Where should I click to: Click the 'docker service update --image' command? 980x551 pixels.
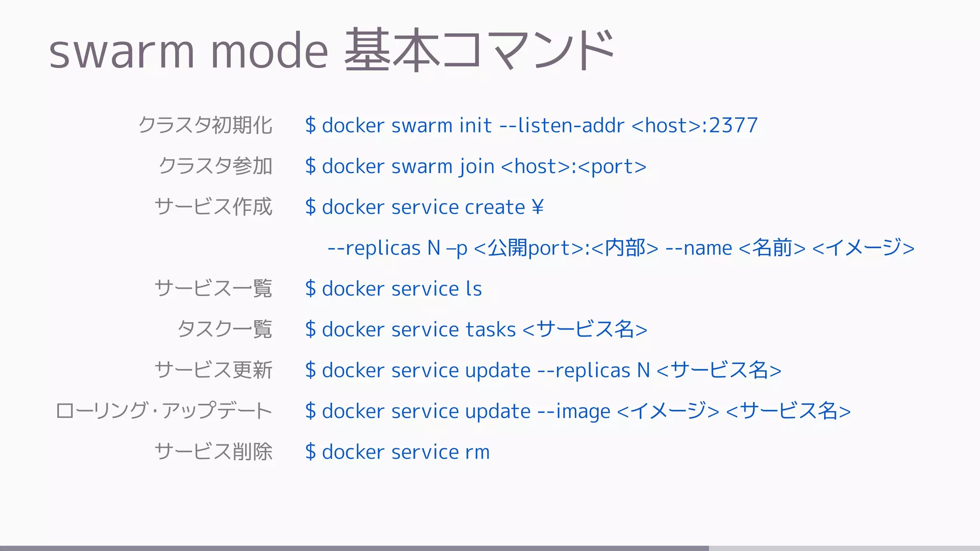coord(578,411)
